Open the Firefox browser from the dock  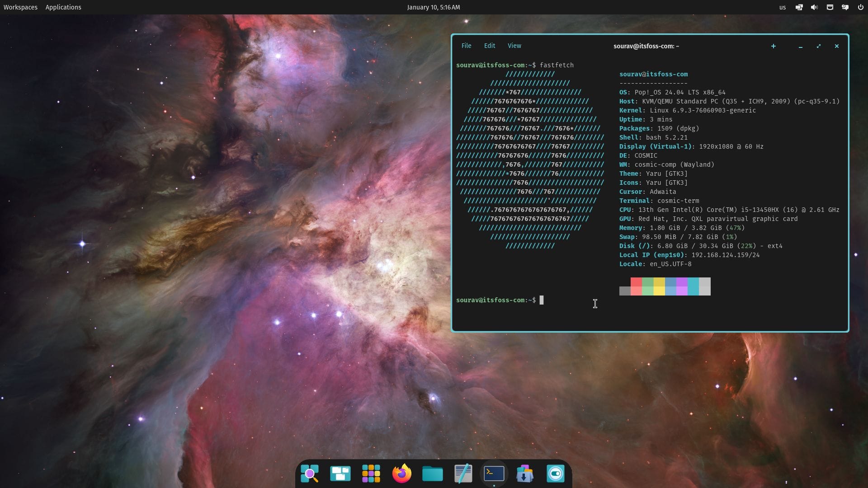pyautogui.click(x=401, y=474)
